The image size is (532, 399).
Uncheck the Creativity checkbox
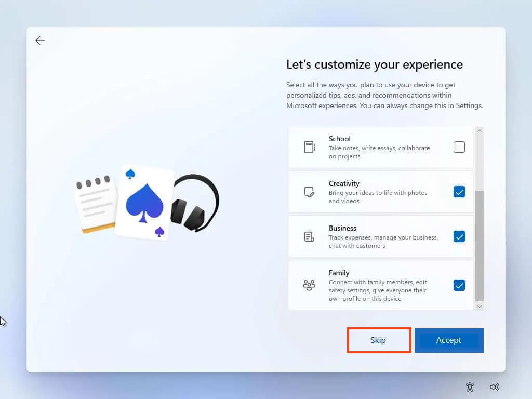coord(459,192)
